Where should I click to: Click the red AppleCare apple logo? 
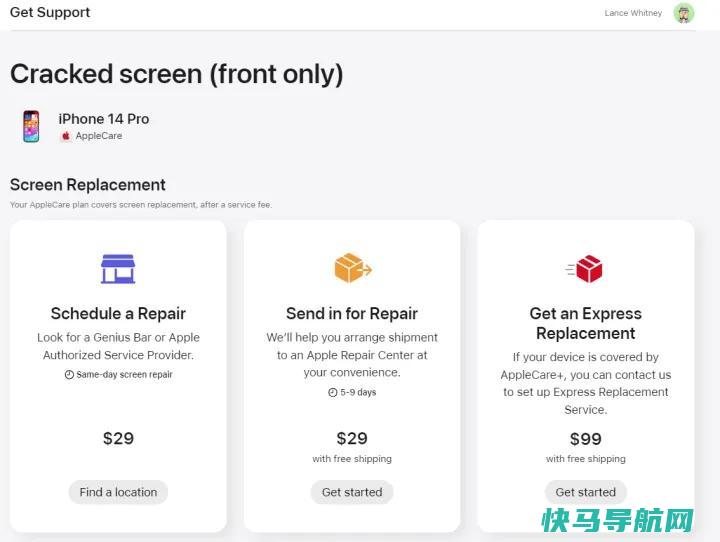coord(66,136)
